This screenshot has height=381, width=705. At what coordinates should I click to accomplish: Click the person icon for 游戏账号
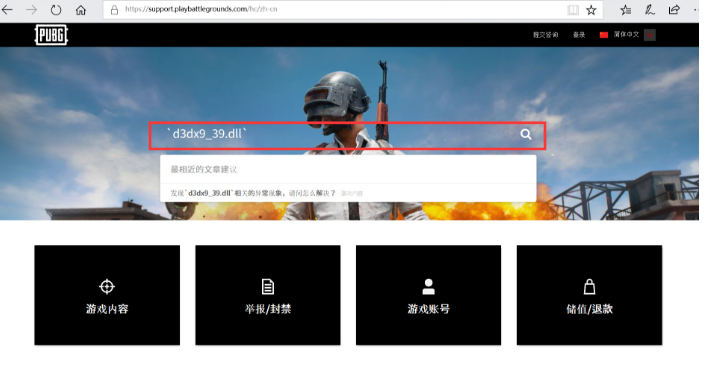[428, 286]
